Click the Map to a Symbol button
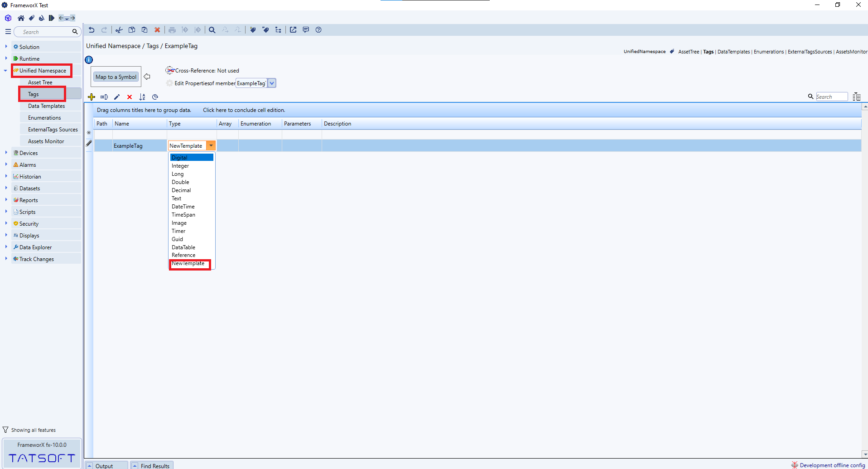This screenshot has width=868, height=469. (116, 77)
